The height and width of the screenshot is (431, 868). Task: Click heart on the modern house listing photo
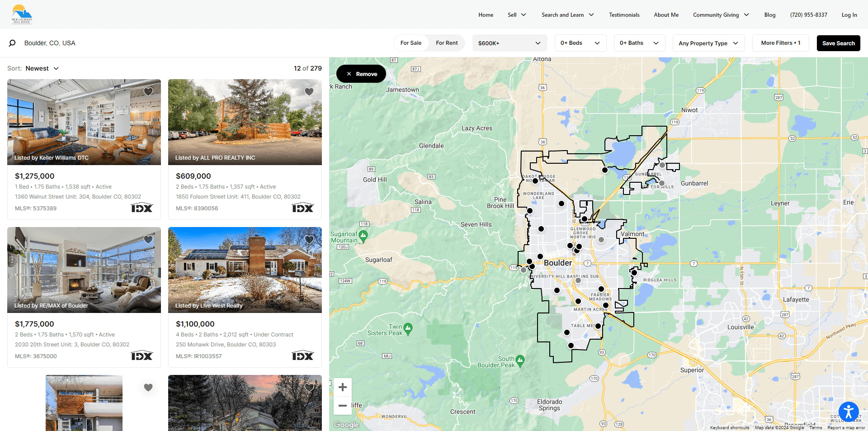point(148,388)
